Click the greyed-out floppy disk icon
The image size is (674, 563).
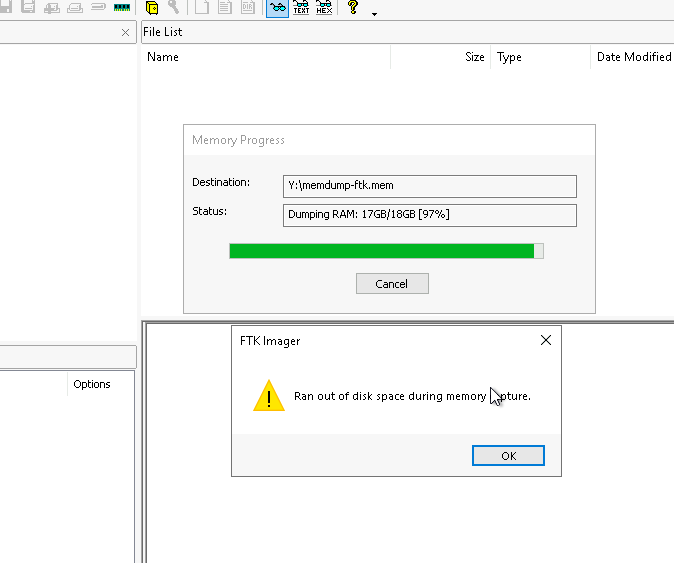(x=6, y=8)
